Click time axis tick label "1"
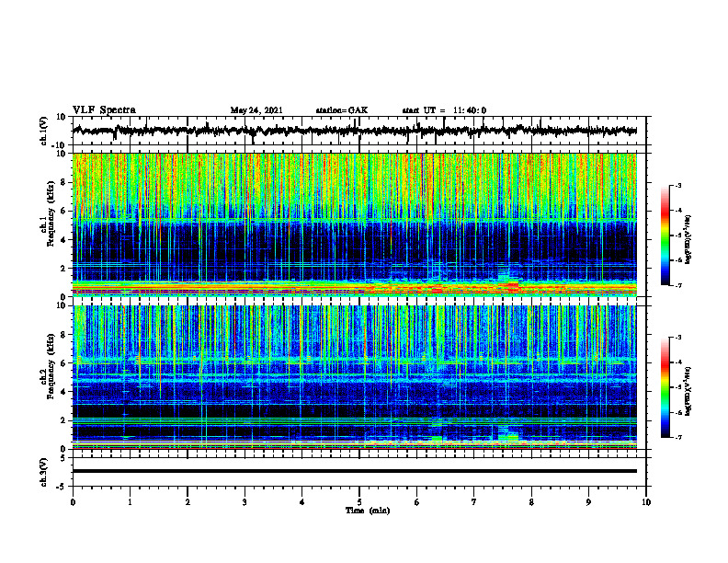 (x=130, y=502)
